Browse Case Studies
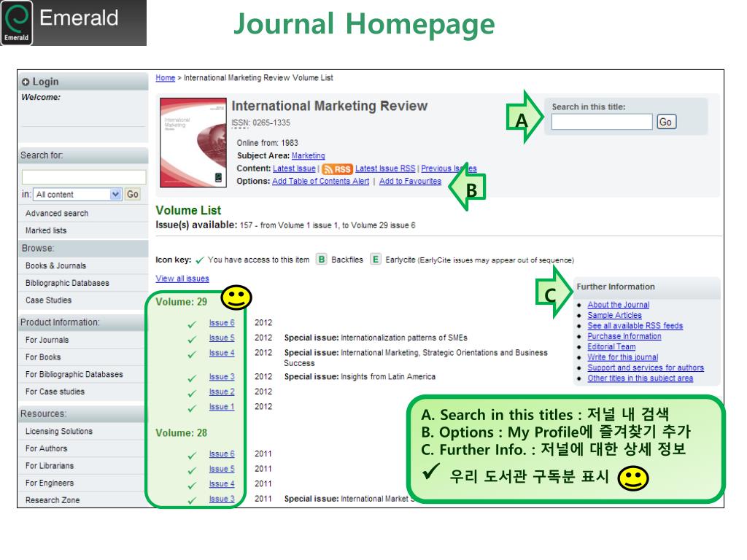This screenshot has height=560, width=747. coord(48,300)
